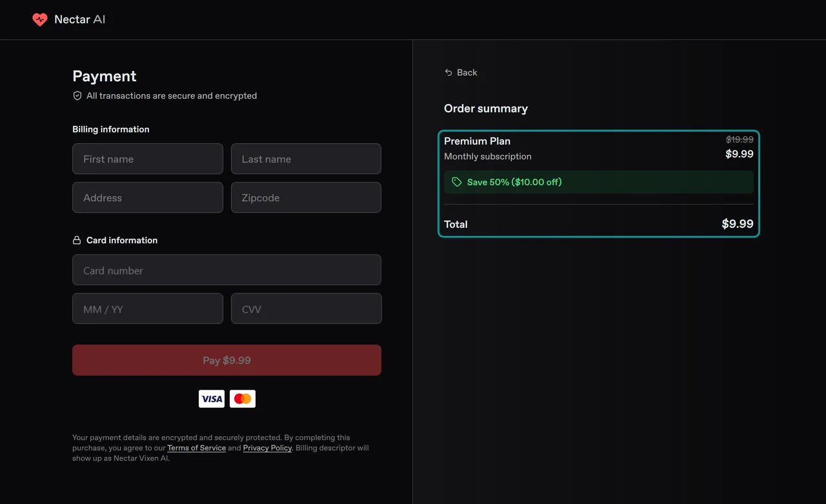Viewport: 826px width, 504px height.
Task: Click the Premium Plan title
Action: click(477, 141)
